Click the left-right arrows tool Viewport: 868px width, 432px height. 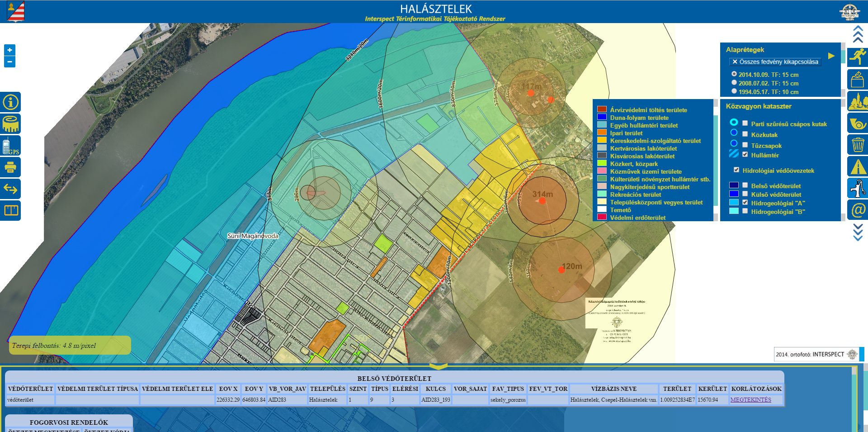[10, 189]
